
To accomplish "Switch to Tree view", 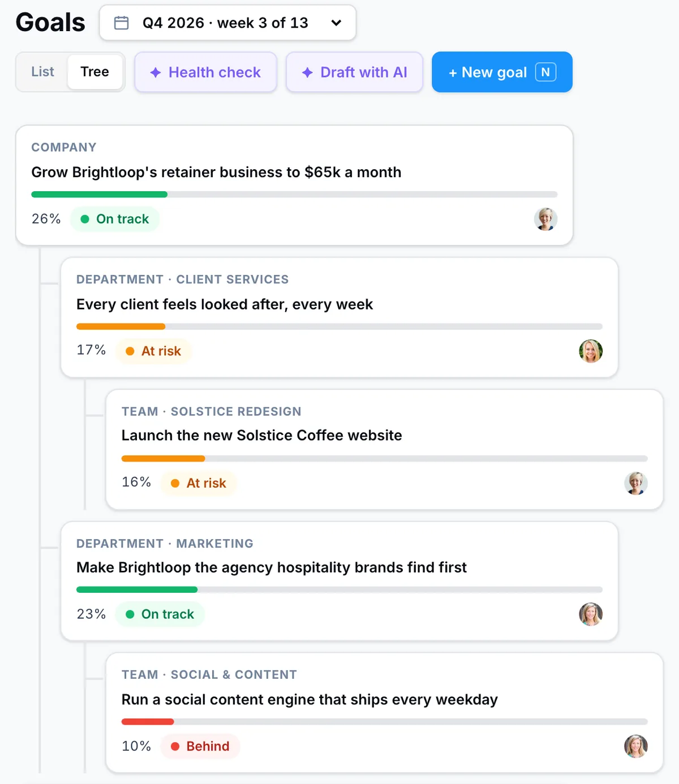I will pyautogui.click(x=94, y=72).
